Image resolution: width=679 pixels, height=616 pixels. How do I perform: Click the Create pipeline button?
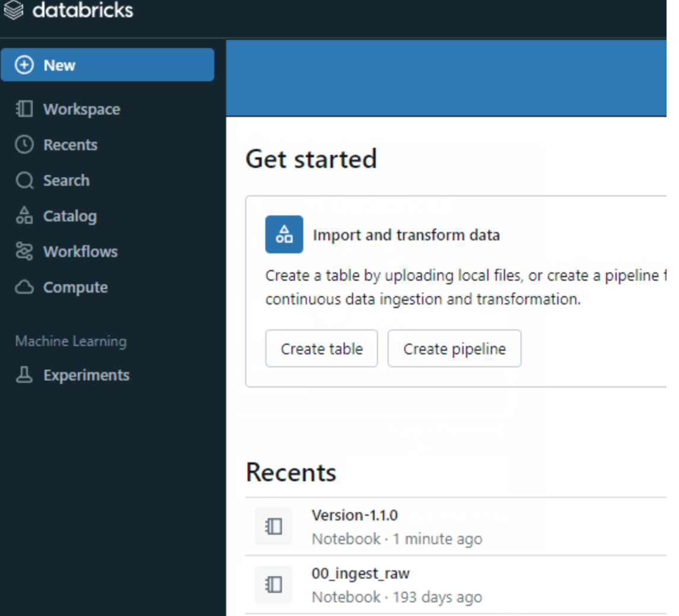(454, 348)
